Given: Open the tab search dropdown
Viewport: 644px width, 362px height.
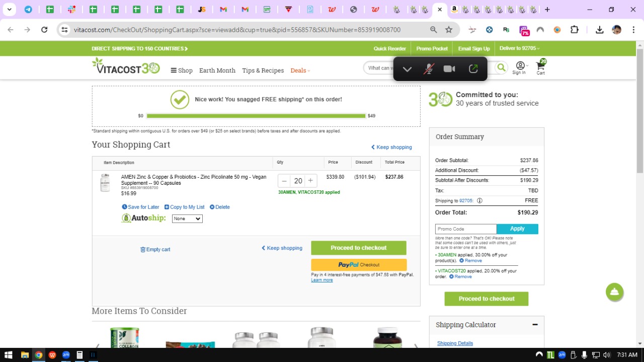Looking at the screenshot, I should 9,10.
